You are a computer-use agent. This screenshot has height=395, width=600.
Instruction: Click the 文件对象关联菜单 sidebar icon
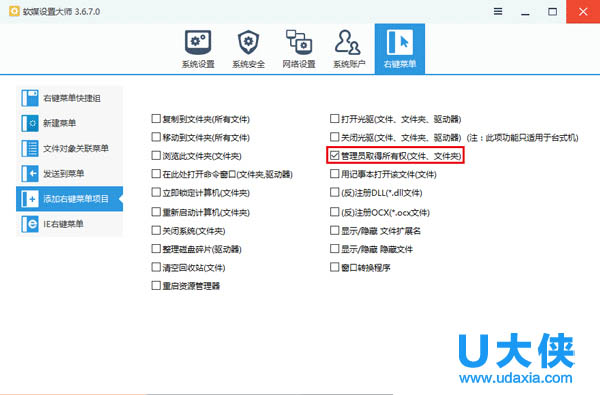point(30,149)
